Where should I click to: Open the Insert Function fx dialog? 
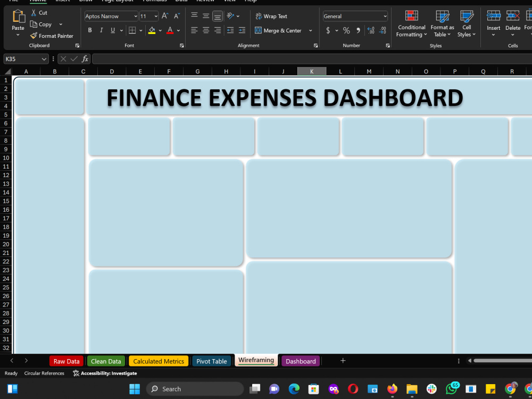[85, 59]
